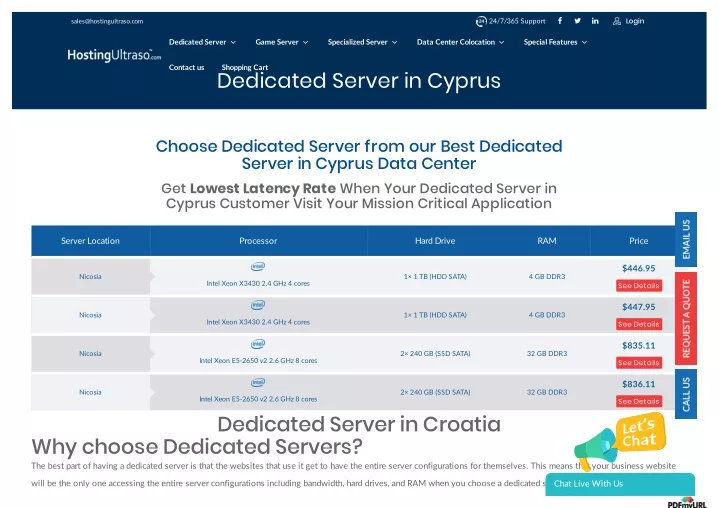Click the 24/7/365 Support text
Screen dimensions: 719x508
pos(517,21)
